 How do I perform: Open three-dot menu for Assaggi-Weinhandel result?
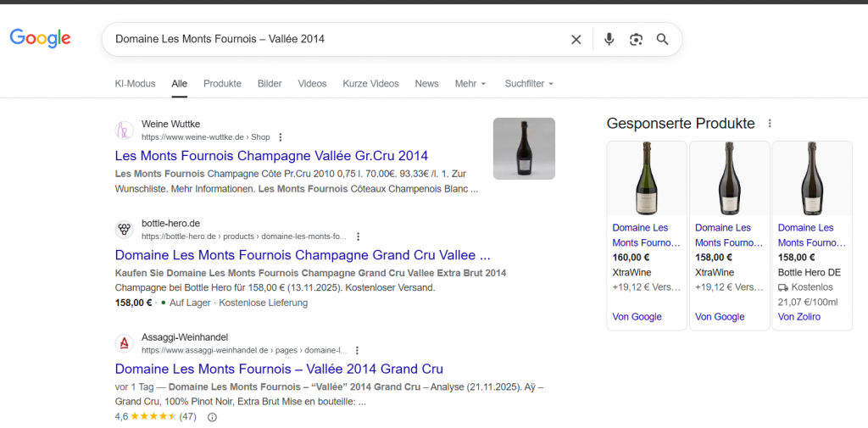358,350
